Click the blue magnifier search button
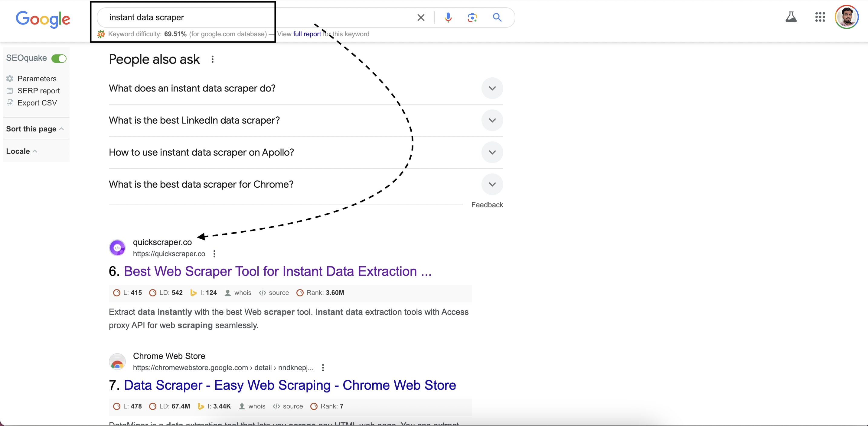The height and width of the screenshot is (426, 868). point(497,18)
